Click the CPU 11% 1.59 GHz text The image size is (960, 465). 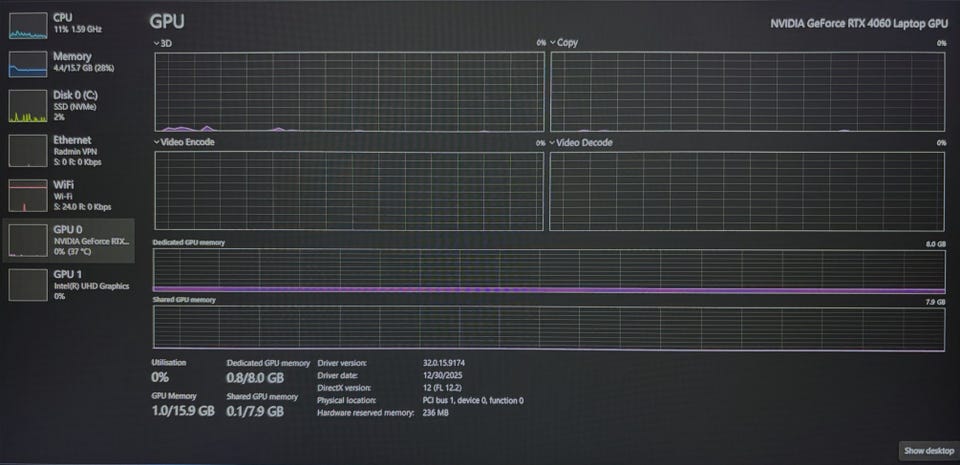(78, 29)
